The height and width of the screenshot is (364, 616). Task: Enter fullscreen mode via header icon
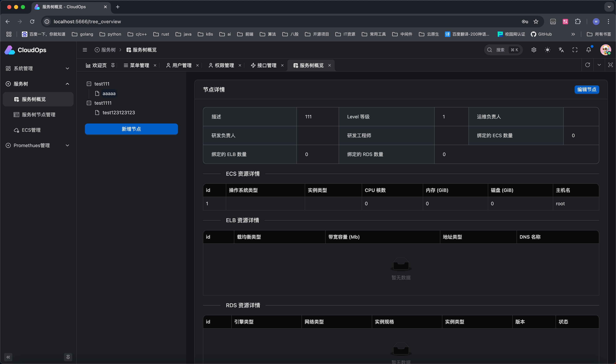[575, 50]
